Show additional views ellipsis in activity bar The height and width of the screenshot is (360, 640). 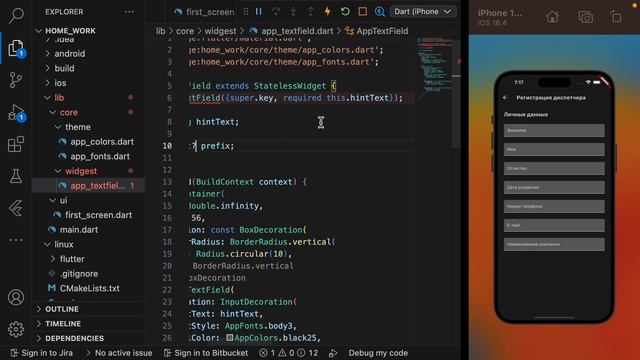point(16,240)
